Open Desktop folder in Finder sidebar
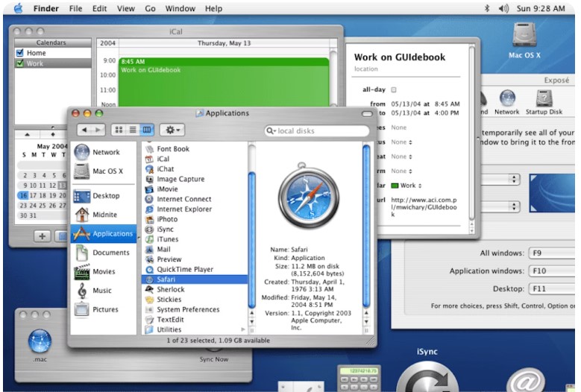581x392 pixels. click(103, 196)
